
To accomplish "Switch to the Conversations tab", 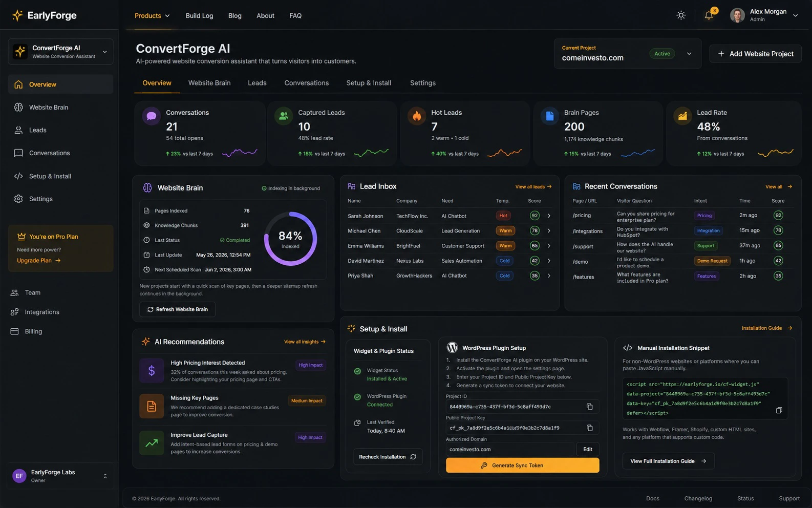I will pyautogui.click(x=307, y=83).
